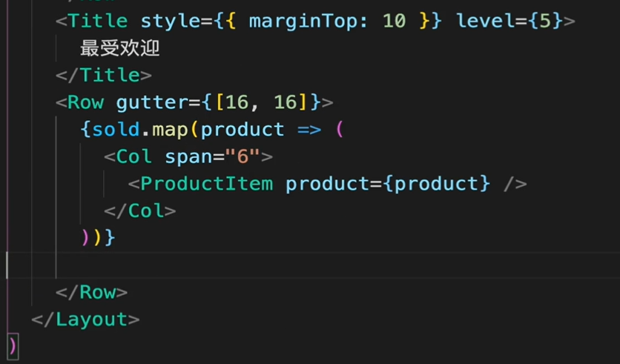Click the closing </Title> tag
This screenshot has width=620, height=364.
[x=104, y=75]
